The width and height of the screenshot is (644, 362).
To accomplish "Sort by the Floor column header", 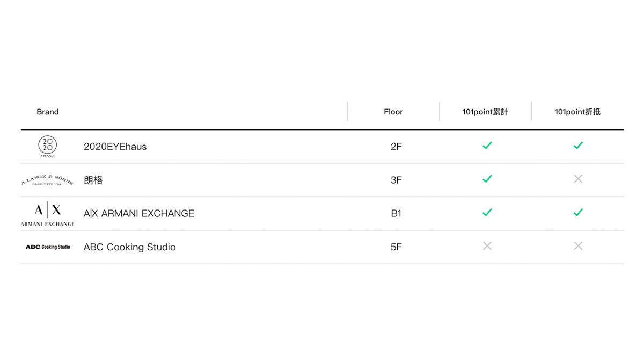I will click(x=393, y=112).
